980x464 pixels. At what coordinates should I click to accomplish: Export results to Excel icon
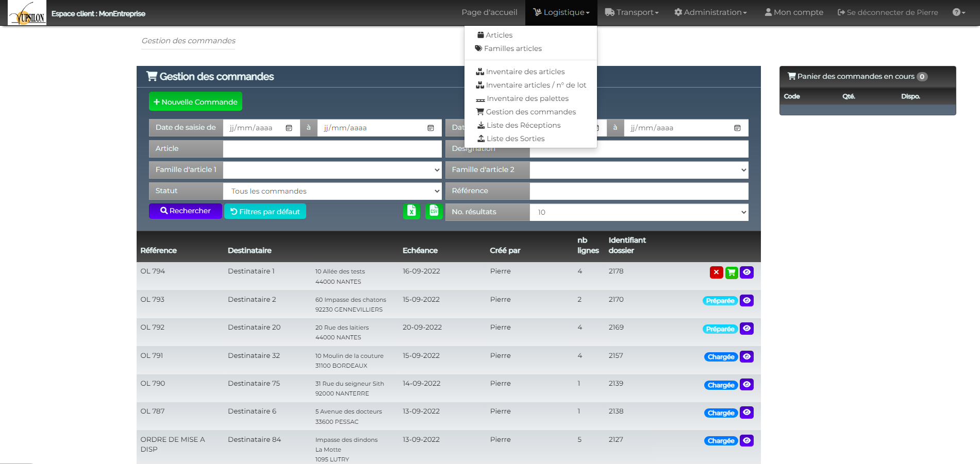[411, 211]
